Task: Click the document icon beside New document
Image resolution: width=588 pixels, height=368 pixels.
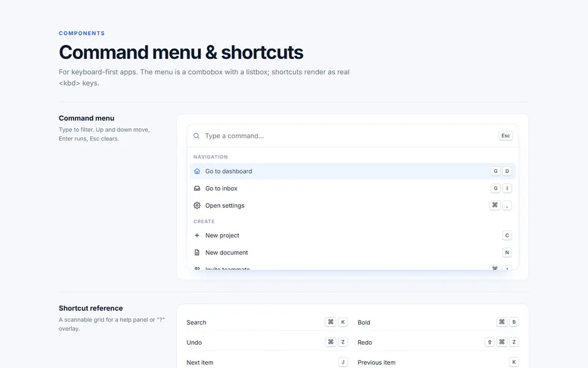Action: 197,253
